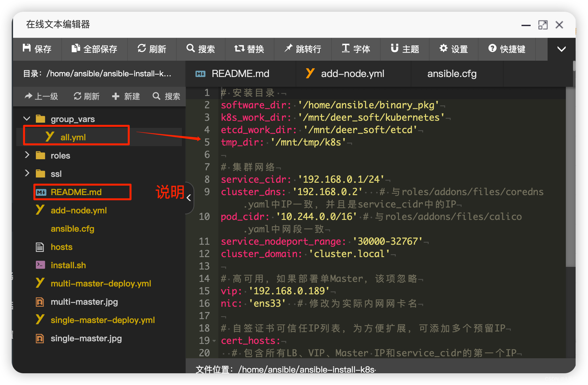Click service_nodeport_range value line

(x=322, y=241)
